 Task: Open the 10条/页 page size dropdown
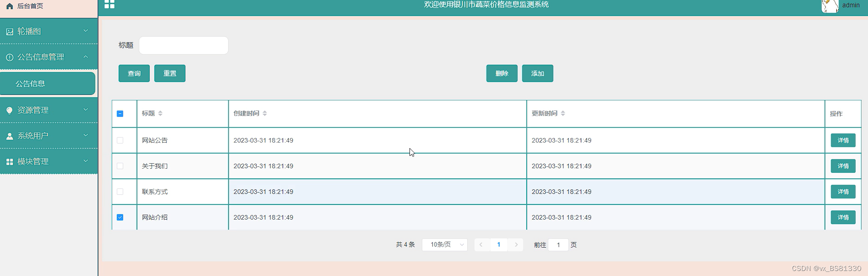click(445, 245)
